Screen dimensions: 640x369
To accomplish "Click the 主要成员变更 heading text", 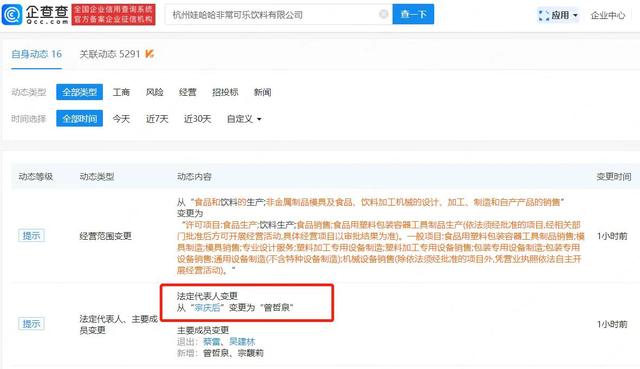I will (203, 330).
